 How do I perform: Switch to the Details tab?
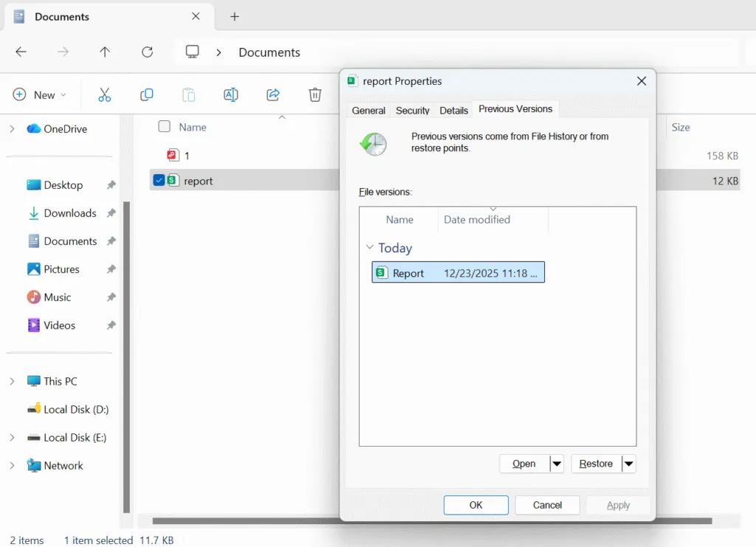[453, 111]
